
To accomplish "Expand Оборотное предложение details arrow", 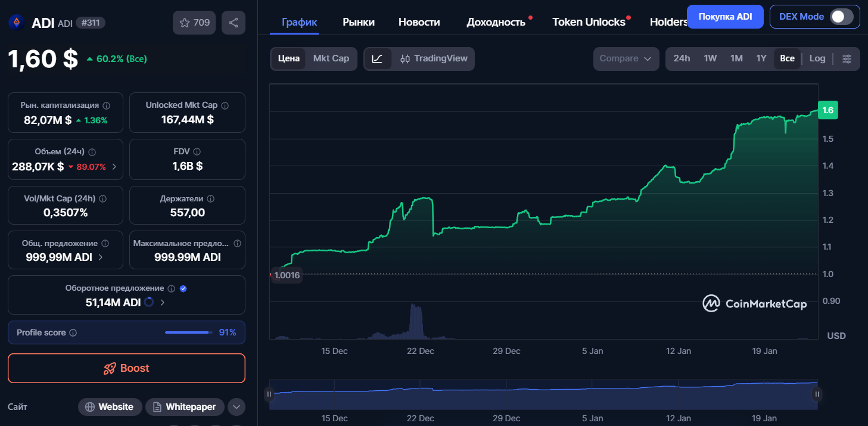I will (x=163, y=303).
